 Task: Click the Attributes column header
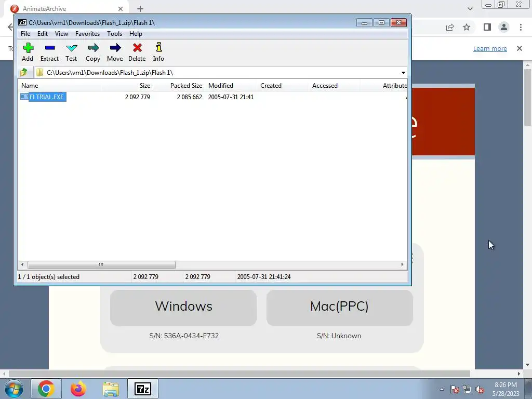(x=384, y=86)
